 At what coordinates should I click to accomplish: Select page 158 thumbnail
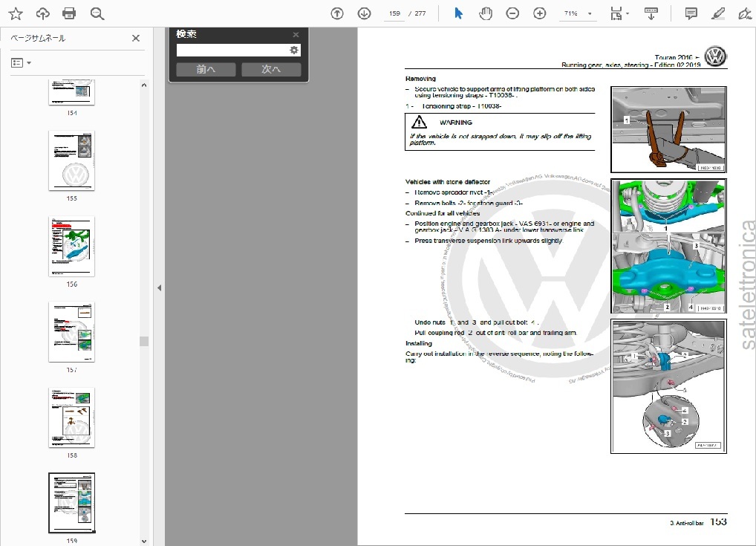(71, 417)
